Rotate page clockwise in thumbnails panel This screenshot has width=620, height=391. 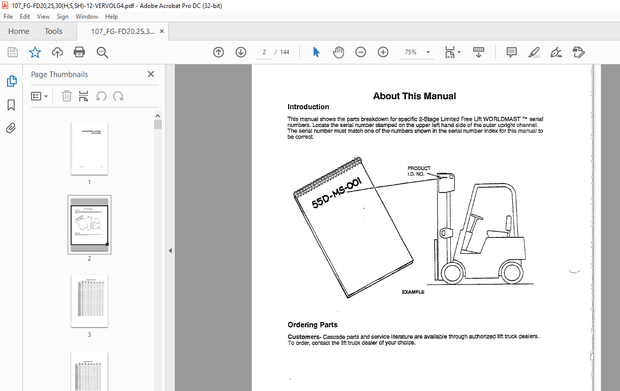click(x=118, y=96)
